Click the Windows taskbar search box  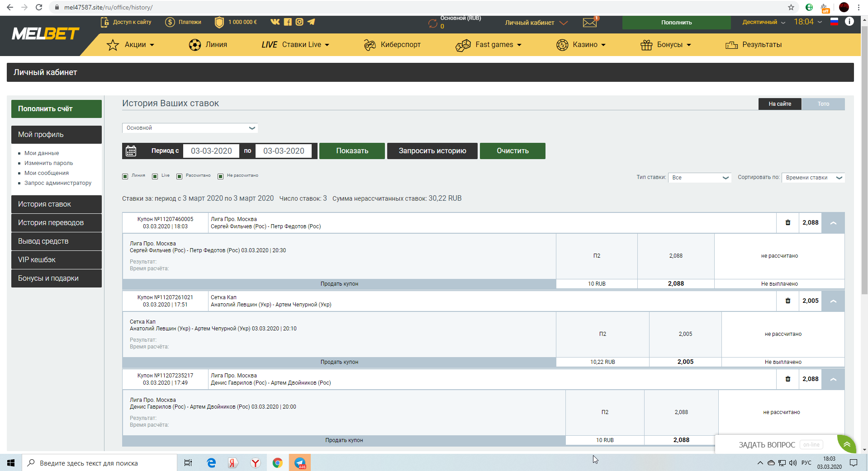click(100, 463)
